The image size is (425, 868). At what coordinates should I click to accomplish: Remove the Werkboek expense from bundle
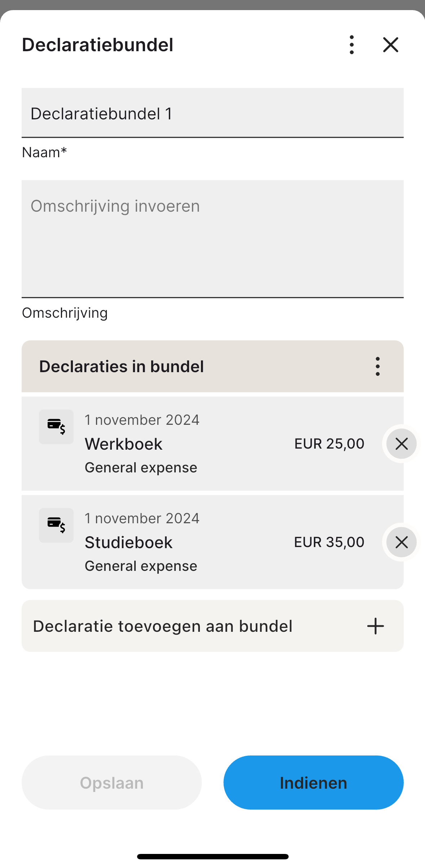(x=401, y=444)
